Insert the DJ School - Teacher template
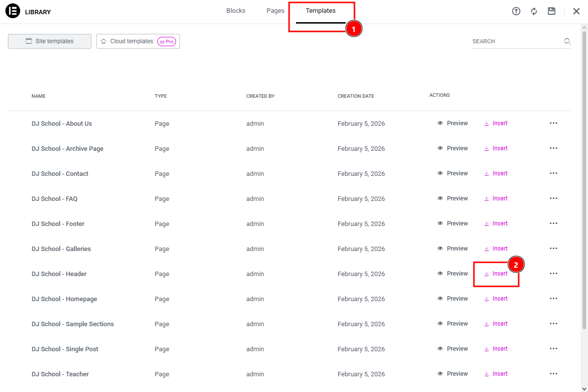Image resolution: width=588 pixels, height=392 pixels. (496, 374)
